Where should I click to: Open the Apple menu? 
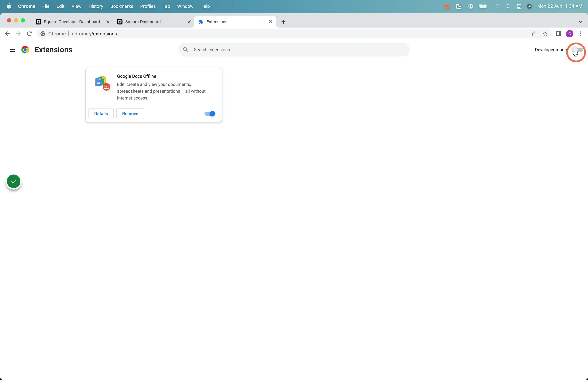(9, 6)
